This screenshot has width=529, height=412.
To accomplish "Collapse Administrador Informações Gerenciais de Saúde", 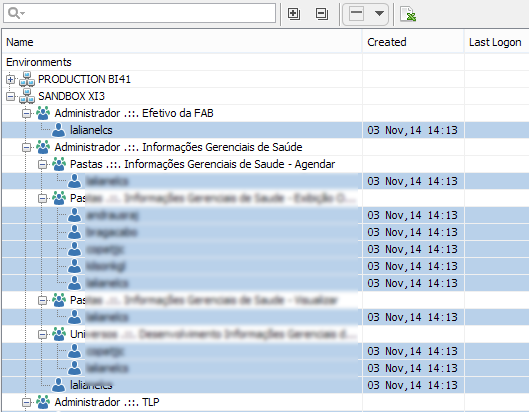I will 26,147.
